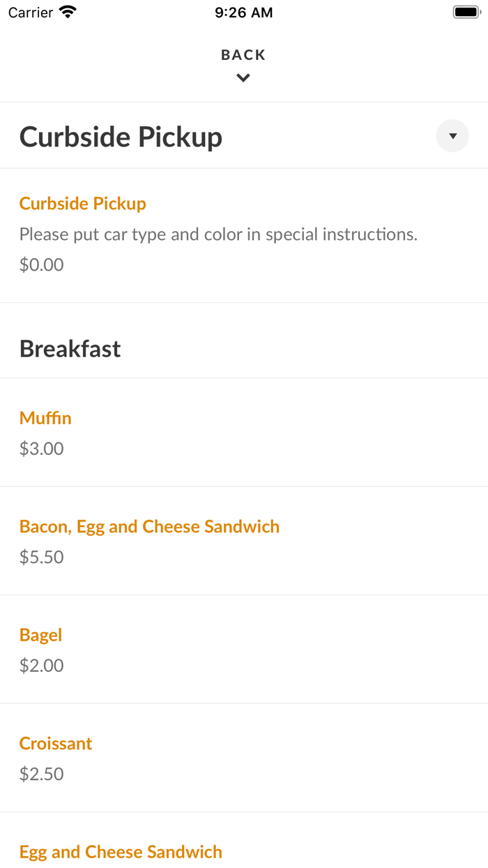Image resolution: width=488 pixels, height=868 pixels.
Task: Tap the car type special instructions text
Action: coord(218,234)
